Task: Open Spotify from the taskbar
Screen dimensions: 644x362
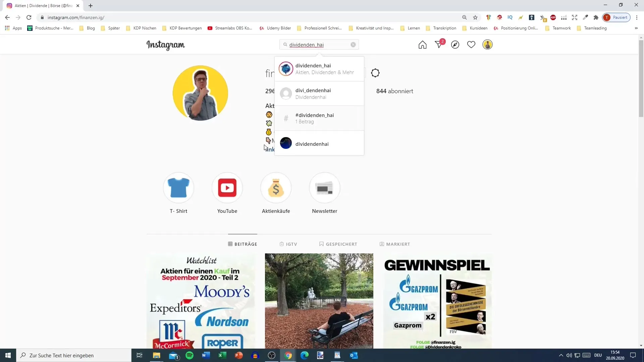Action: click(x=190, y=355)
